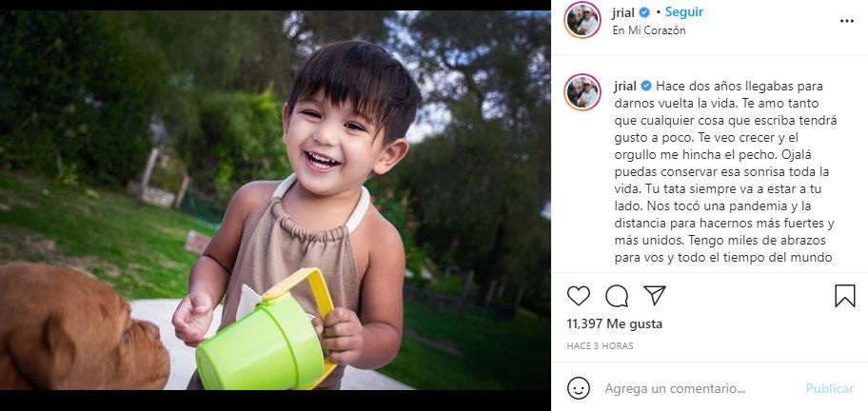Open jrial username in caption

coord(625,87)
